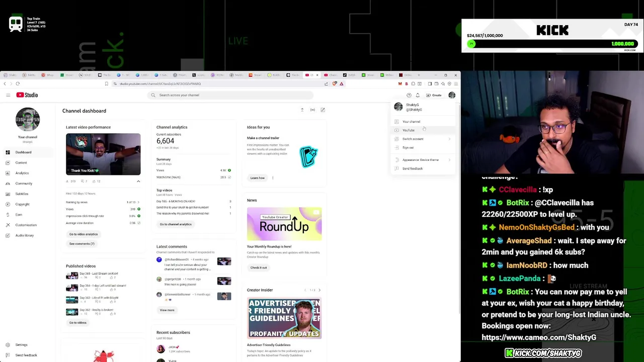
Task: Open Settings at the sidebar bottom
Action: click(x=27, y=345)
